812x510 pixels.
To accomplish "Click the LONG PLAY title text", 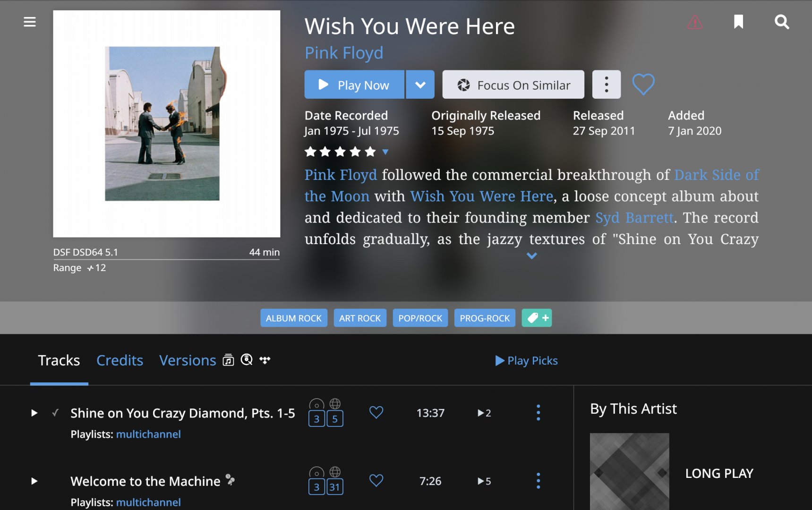I will coord(719,474).
